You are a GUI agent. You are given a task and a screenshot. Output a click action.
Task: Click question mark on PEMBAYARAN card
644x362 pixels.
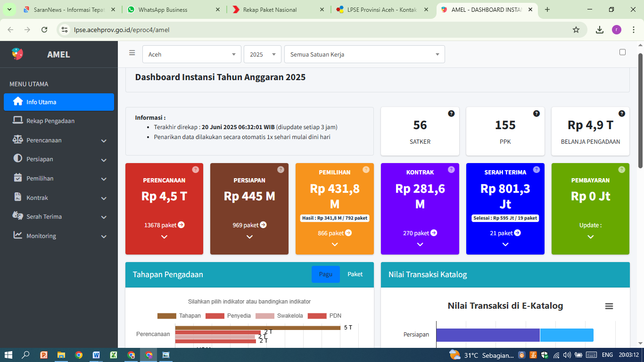point(621,170)
